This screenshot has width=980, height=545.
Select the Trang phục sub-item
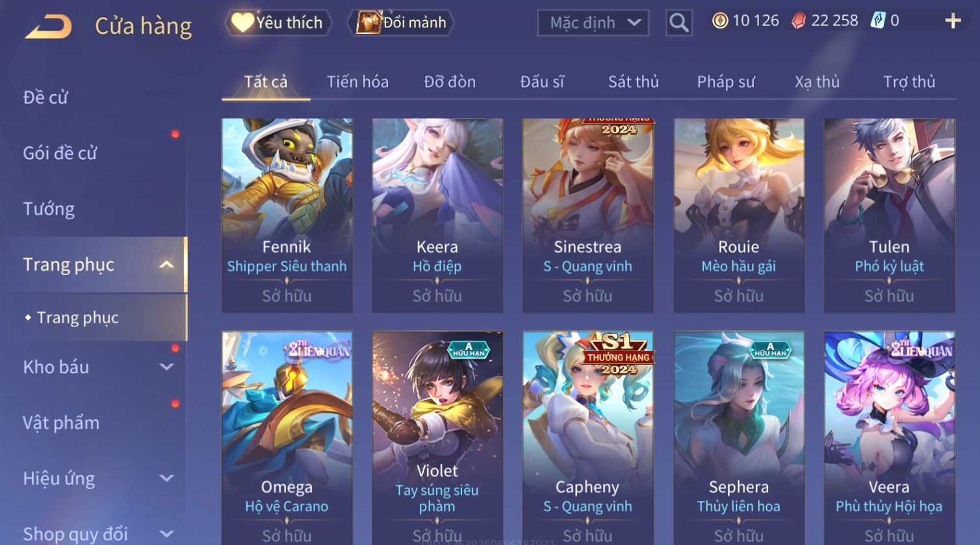pos(77,318)
